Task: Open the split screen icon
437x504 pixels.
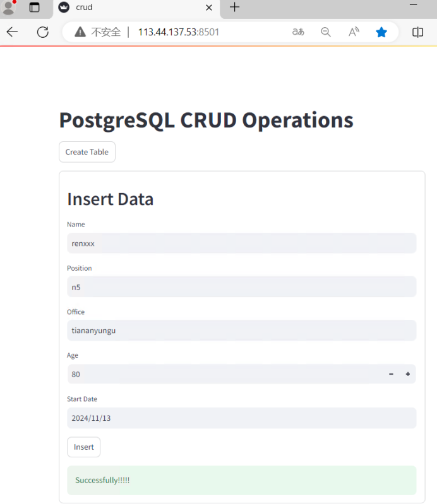Action: point(417,32)
